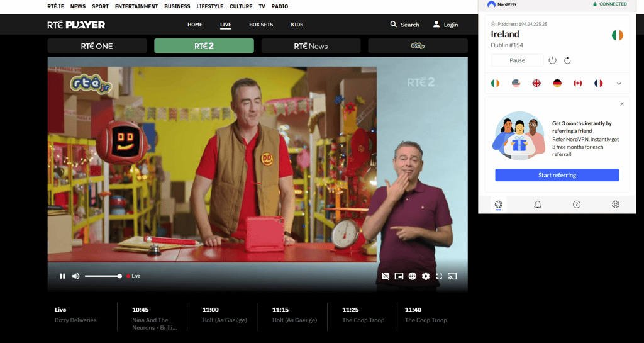
Task: Open NordVPN globe tab at bottom
Action: click(x=498, y=204)
